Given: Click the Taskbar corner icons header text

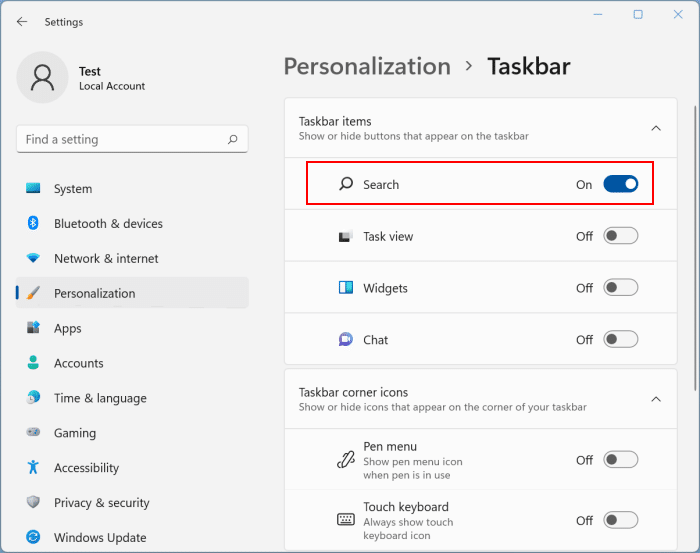Looking at the screenshot, I should (x=353, y=392).
